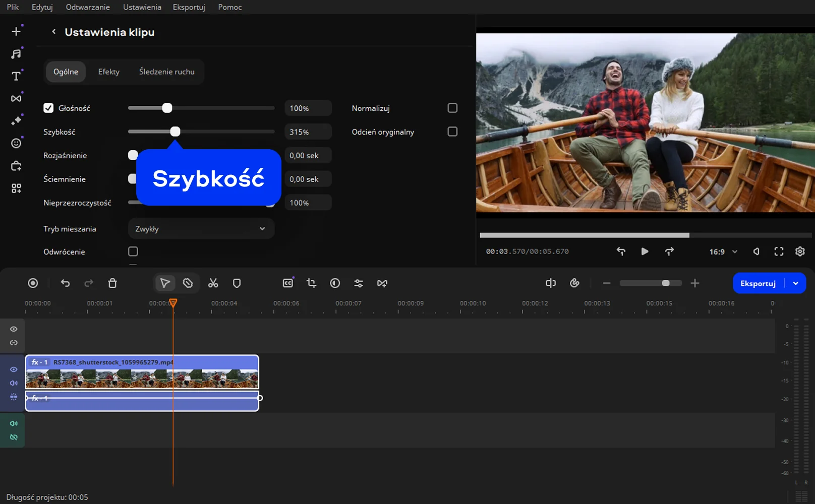Open transitions icon in left sidebar
This screenshot has width=815, height=504.
(16, 99)
